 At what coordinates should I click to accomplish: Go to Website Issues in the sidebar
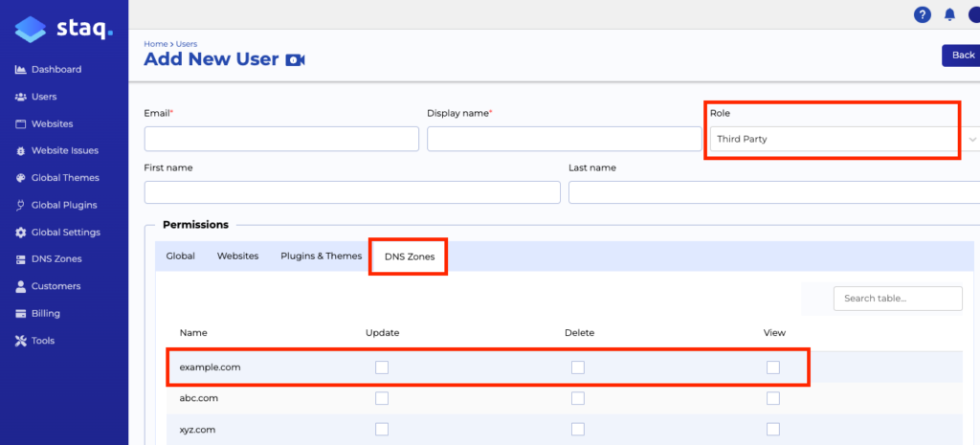(x=64, y=150)
